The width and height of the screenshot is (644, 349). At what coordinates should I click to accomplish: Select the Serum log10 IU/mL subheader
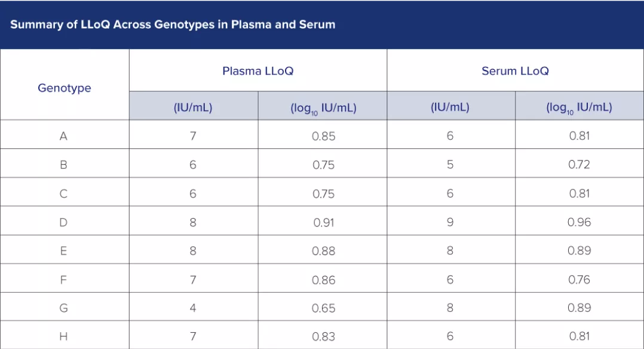point(579,108)
